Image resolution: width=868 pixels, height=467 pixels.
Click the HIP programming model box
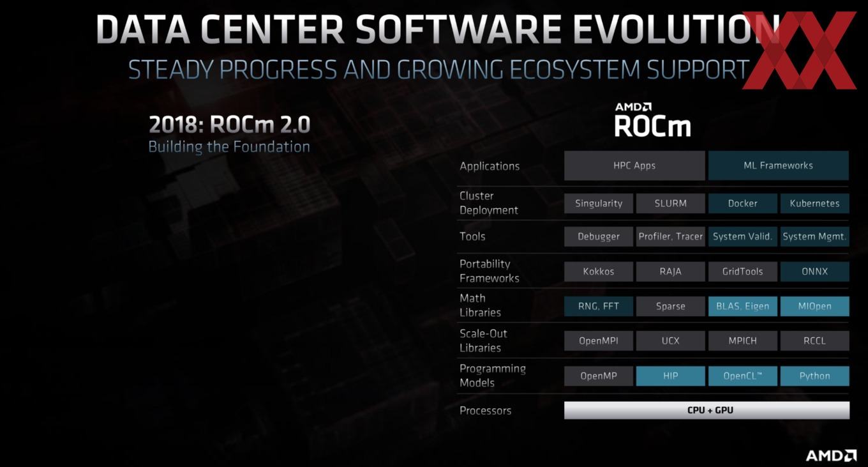pos(671,376)
